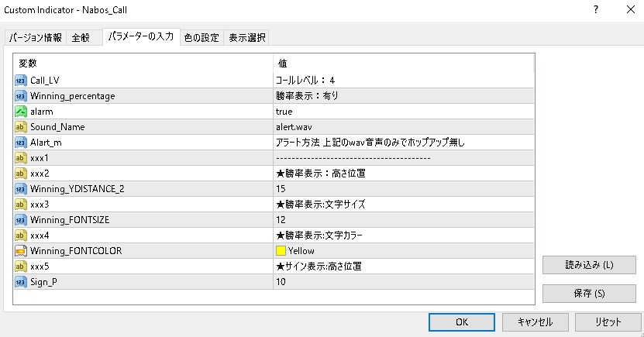This screenshot has width=644, height=337.
Task: Click the string icon beside xxx4
Action: coord(20,236)
